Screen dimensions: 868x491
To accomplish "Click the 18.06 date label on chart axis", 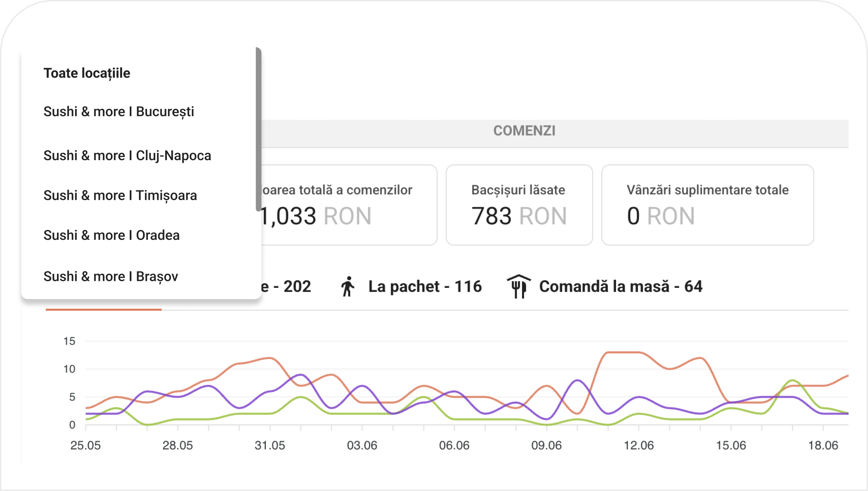I will 823,445.
